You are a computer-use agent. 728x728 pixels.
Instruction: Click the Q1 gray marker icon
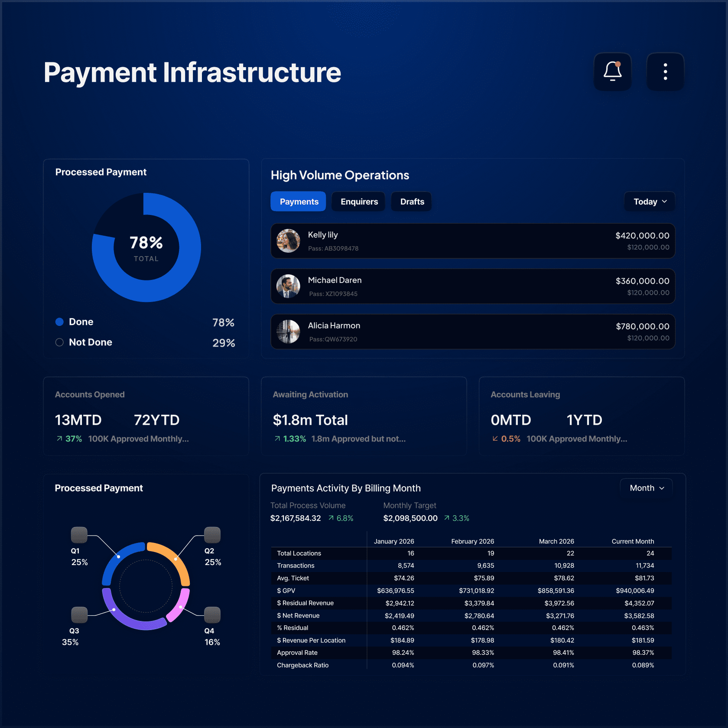(79, 535)
